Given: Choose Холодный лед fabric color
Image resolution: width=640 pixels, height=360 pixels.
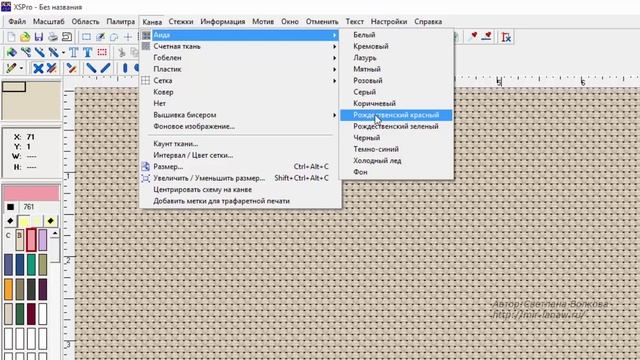Looking at the screenshot, I should 396,161.
